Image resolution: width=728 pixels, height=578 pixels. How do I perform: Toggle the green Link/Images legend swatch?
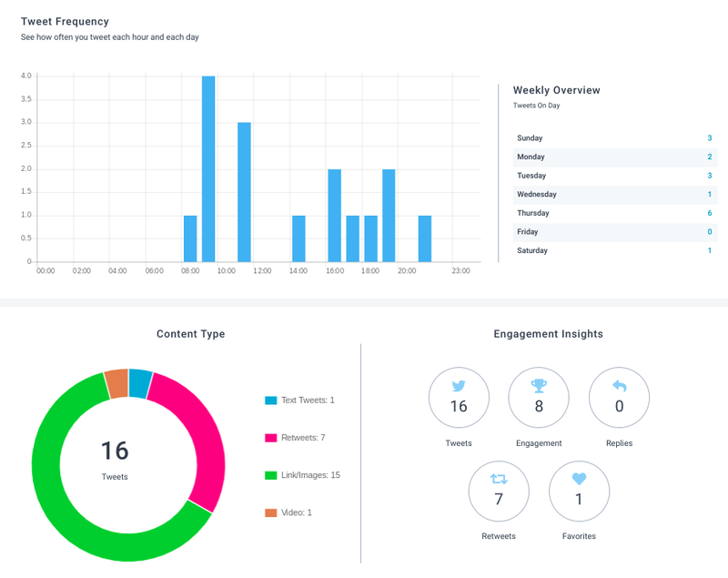coord(270,475)
